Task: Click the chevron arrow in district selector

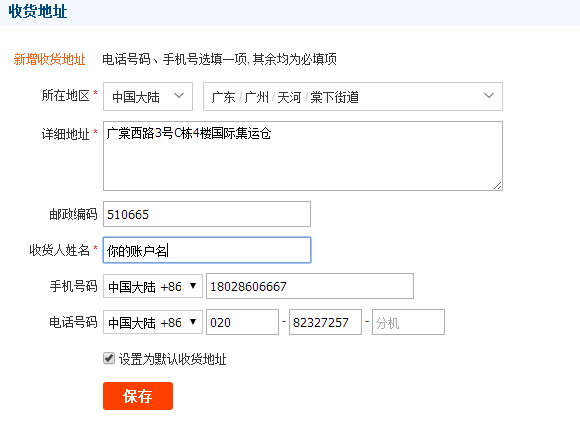Action: coord(489,96)
